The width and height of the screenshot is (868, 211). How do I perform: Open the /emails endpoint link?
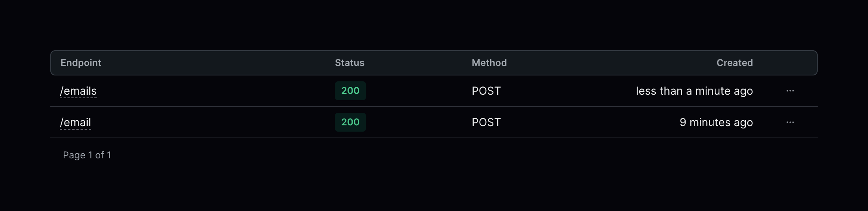point(78,91)
